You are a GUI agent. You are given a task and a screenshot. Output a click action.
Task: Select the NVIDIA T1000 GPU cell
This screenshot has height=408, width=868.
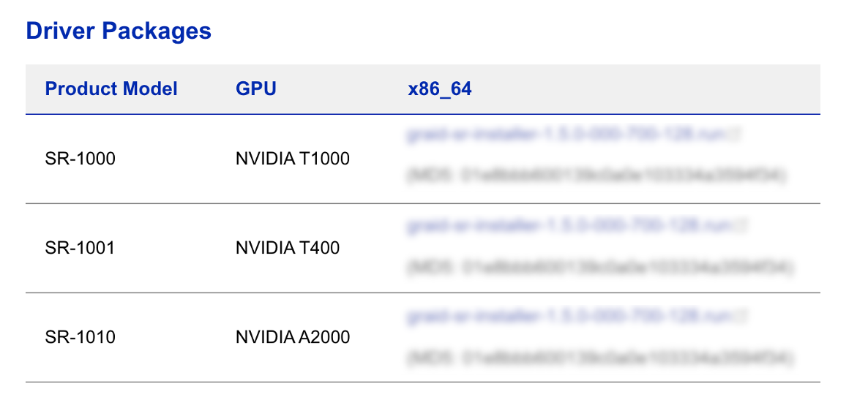tap(293, 158)
